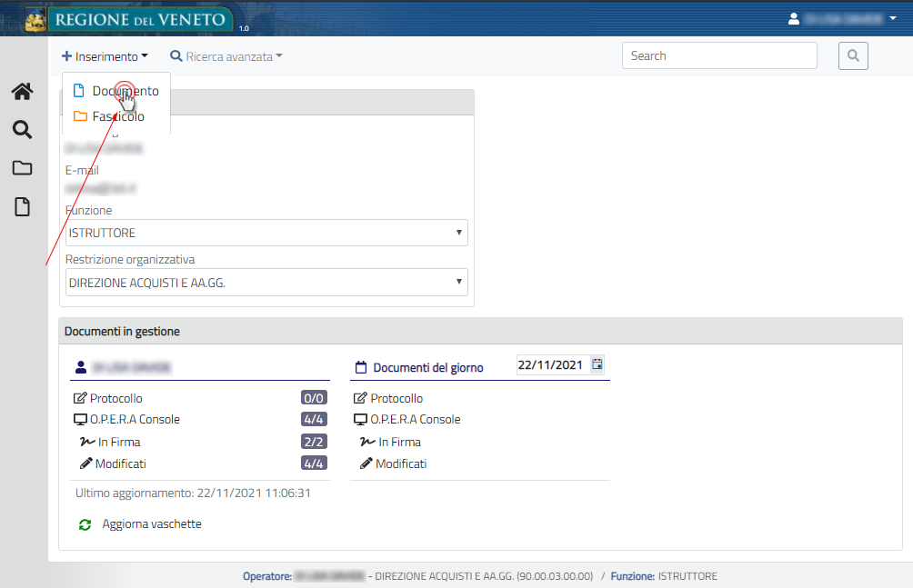Image resolution: width=913 pixels, height=588 pixels.
Task: Open the folder icon in sidebar
Action: 22,168
